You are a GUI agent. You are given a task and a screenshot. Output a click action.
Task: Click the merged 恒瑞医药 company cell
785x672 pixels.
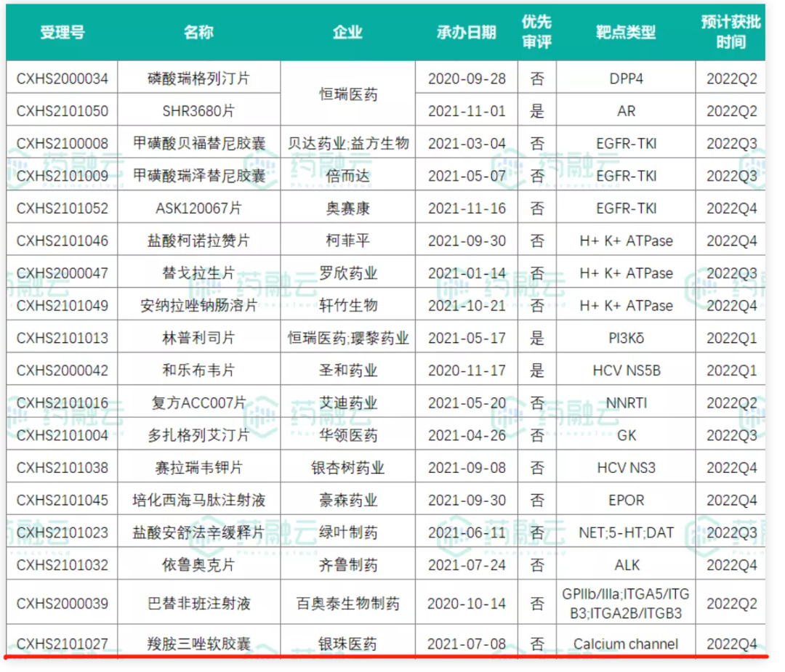click(x=347, y=94)
